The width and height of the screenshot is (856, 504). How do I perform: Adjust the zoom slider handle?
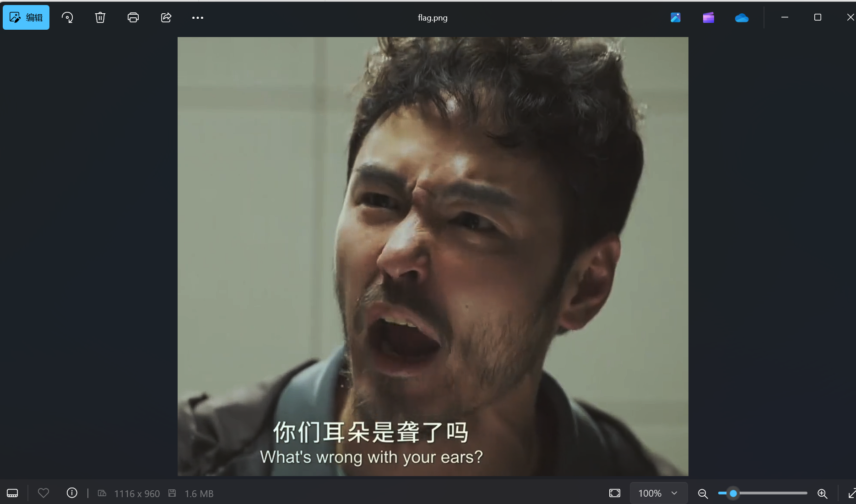733,493
